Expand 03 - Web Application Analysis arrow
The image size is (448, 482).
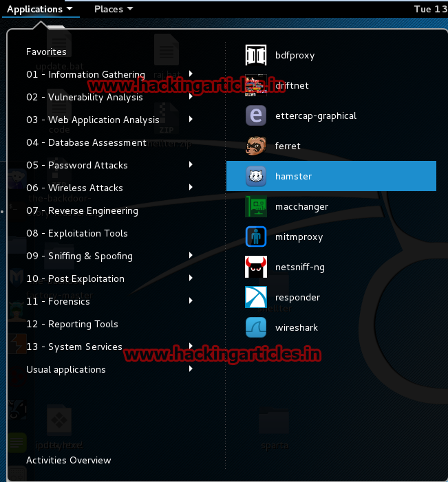point(191,119)
